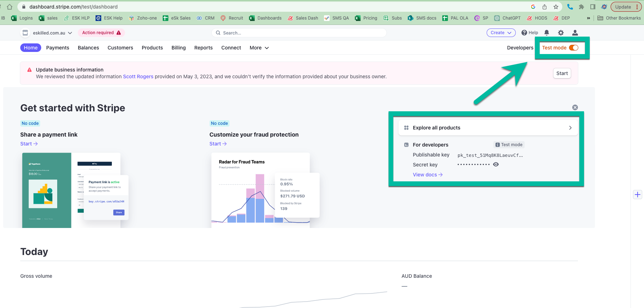This screenshot has width=644, height=308.
Task: Open browser extensions puzzle icon
Action: (581, 7)
